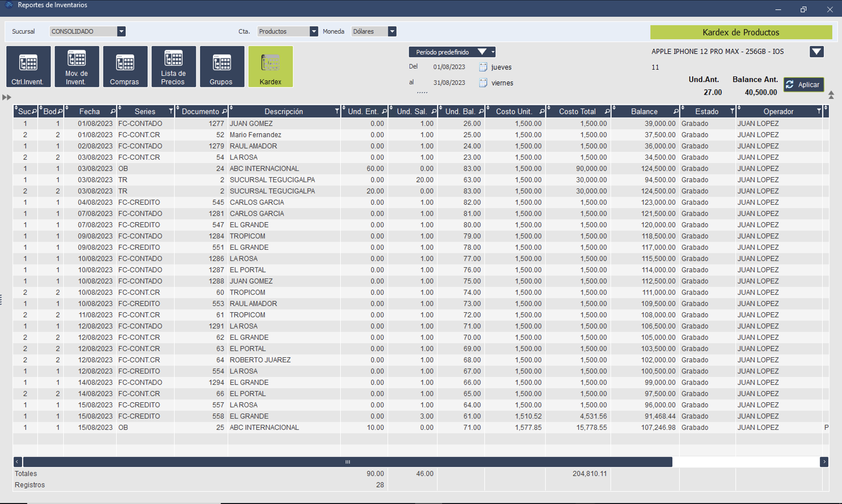
Task: Open the Moneda Dólares dropdown
Action: coord(392,32)
